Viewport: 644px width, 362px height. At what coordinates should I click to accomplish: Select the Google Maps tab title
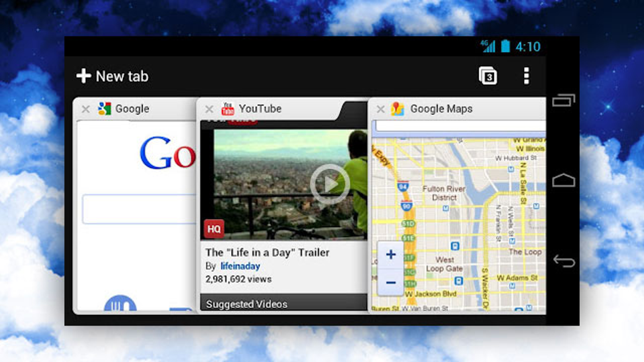[x=441, y=109]
